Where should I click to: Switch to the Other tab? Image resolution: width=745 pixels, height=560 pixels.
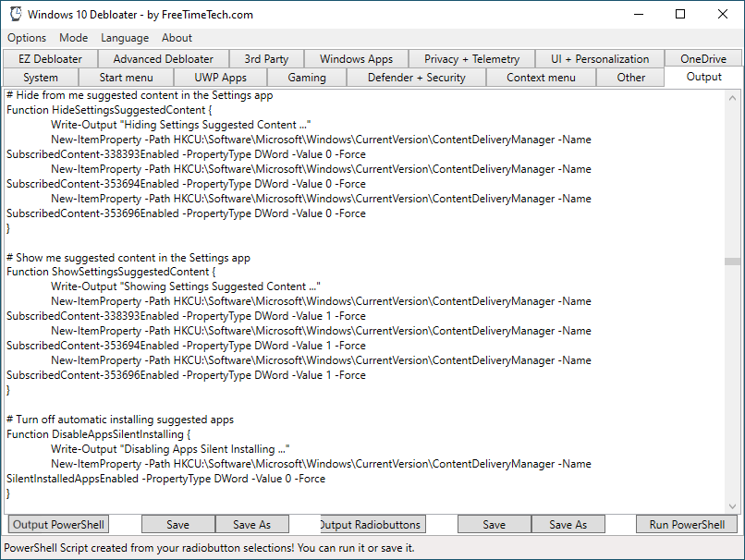(631, 78)
